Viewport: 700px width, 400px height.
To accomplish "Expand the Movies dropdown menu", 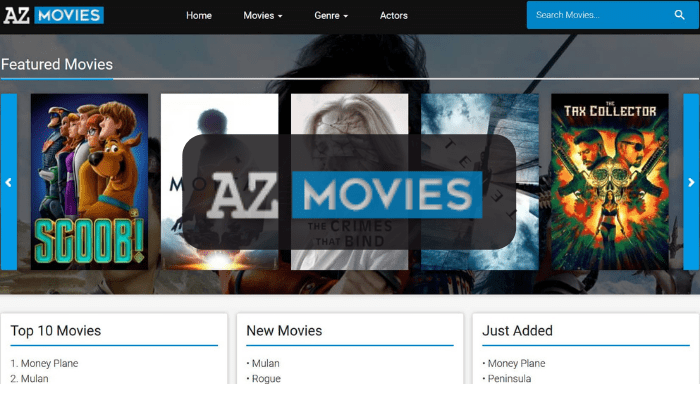I will point(262,16).
